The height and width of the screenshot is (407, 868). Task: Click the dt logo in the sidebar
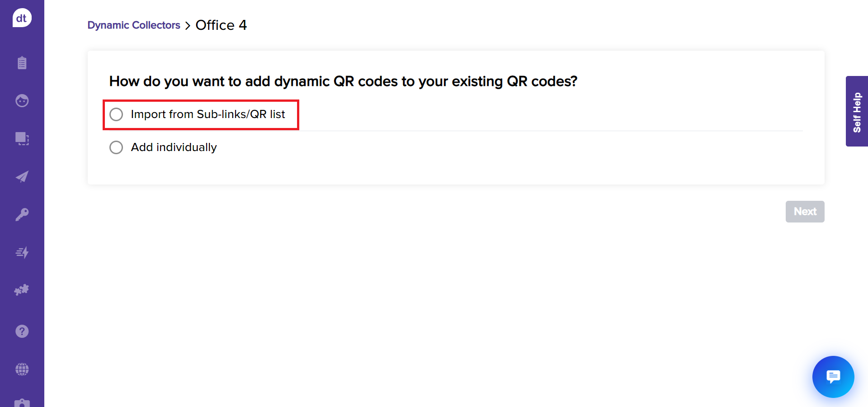click(22, 18)
